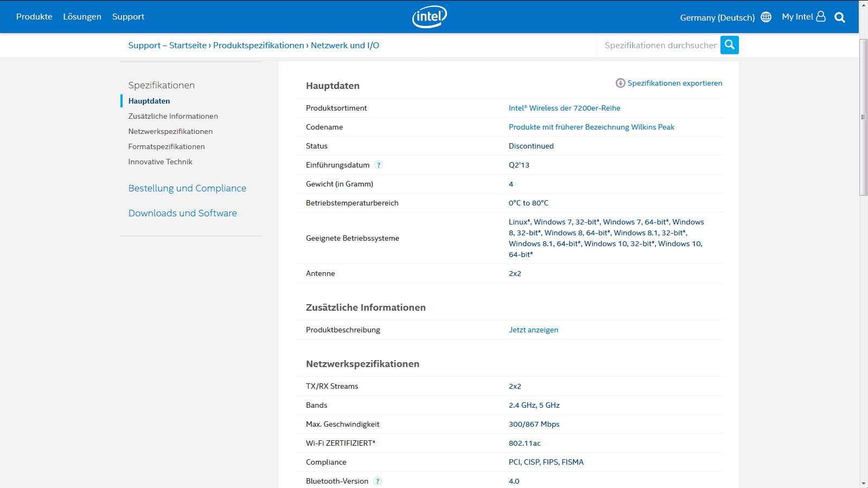Click the help icon beside Bluetooth-Version
Image resolution: width=868 pixels, height=488 pixels.
coord(378,481)
